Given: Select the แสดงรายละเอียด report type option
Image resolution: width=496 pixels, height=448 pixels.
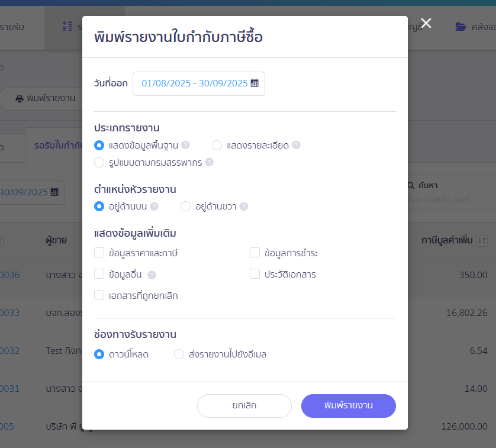Looking at the screenshot, I should click(217, 145).
